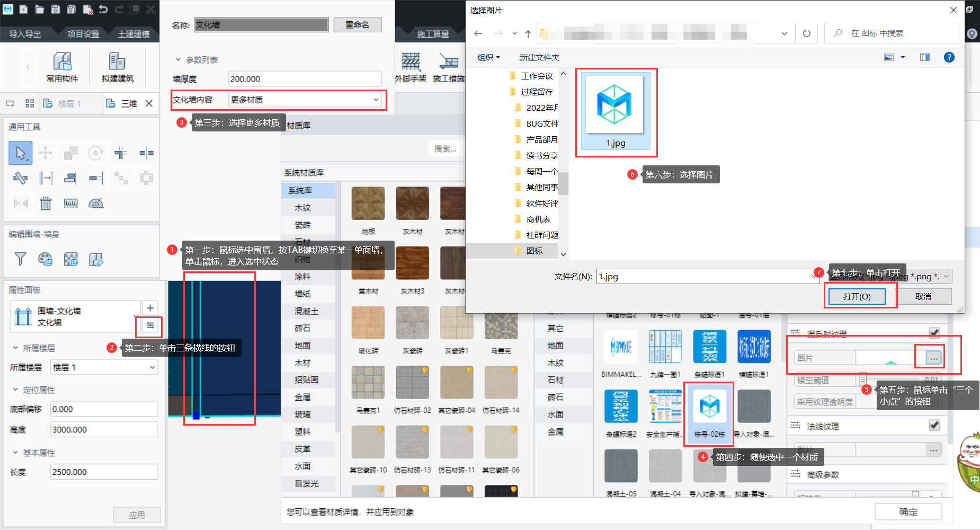Click the 确定 confirm button in the material library

pos(908,511)
